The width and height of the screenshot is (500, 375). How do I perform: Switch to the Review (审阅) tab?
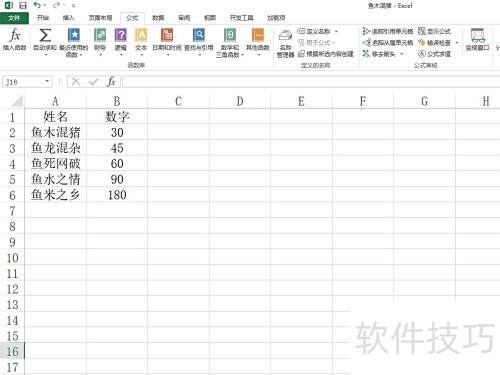click(184, 18)
